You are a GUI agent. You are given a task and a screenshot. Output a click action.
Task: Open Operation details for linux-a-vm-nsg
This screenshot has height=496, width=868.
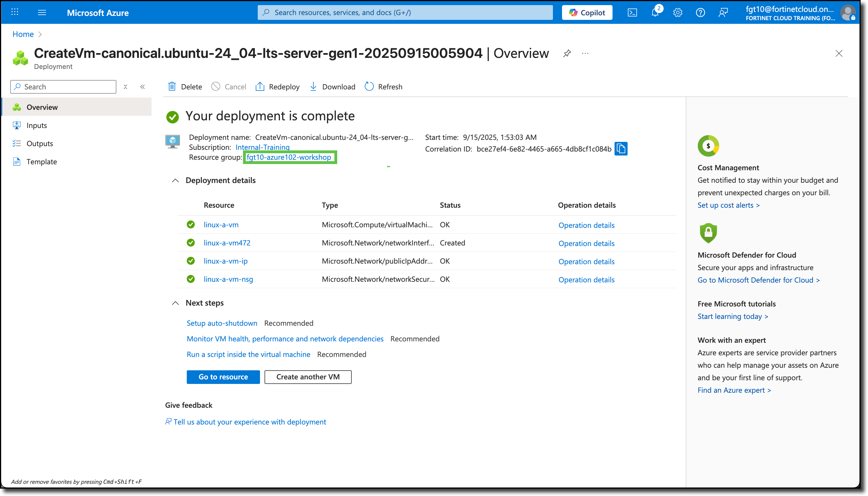(x=586, y=279)
